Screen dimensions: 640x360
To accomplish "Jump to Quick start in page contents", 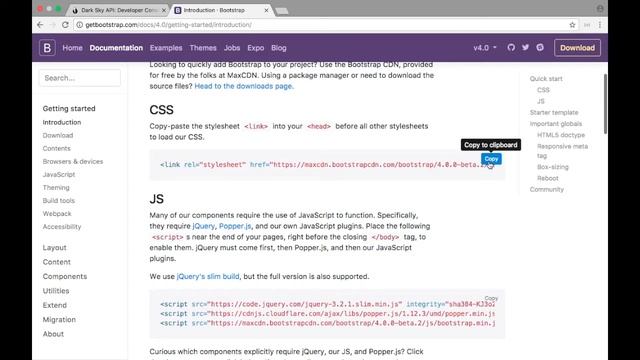I will (546, 78).
